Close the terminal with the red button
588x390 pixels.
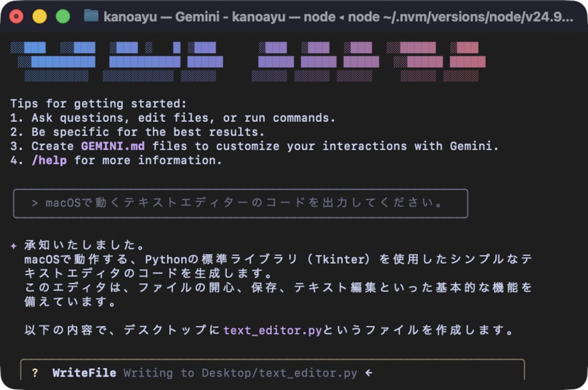point(17,17)
